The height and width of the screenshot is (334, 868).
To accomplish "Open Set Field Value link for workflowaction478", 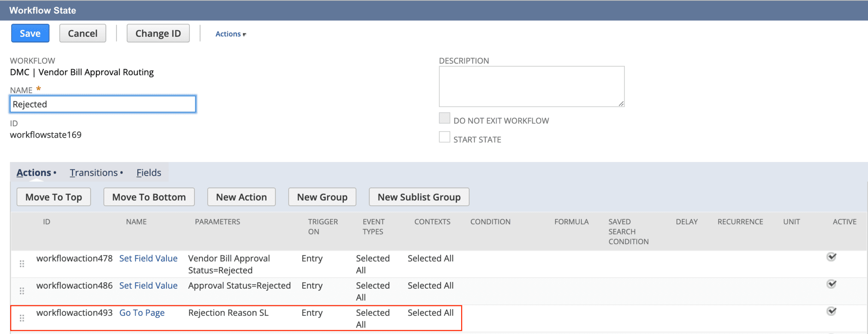I will click(148, 259).
